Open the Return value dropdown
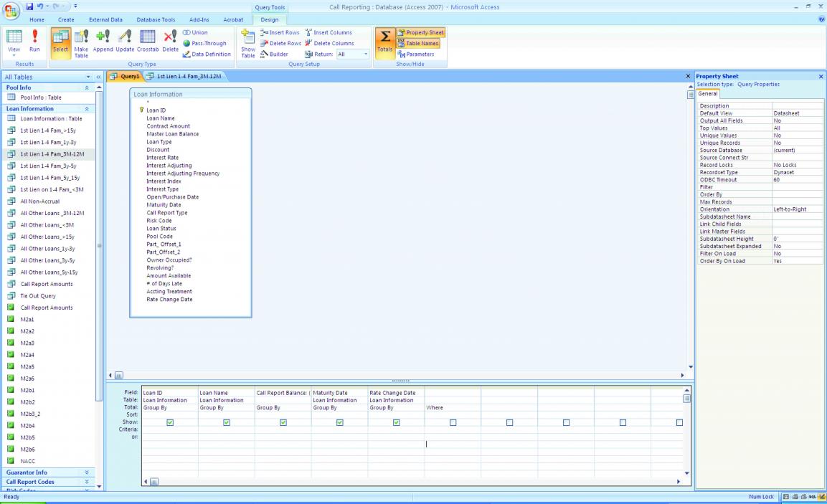 [x=366, y=54]
